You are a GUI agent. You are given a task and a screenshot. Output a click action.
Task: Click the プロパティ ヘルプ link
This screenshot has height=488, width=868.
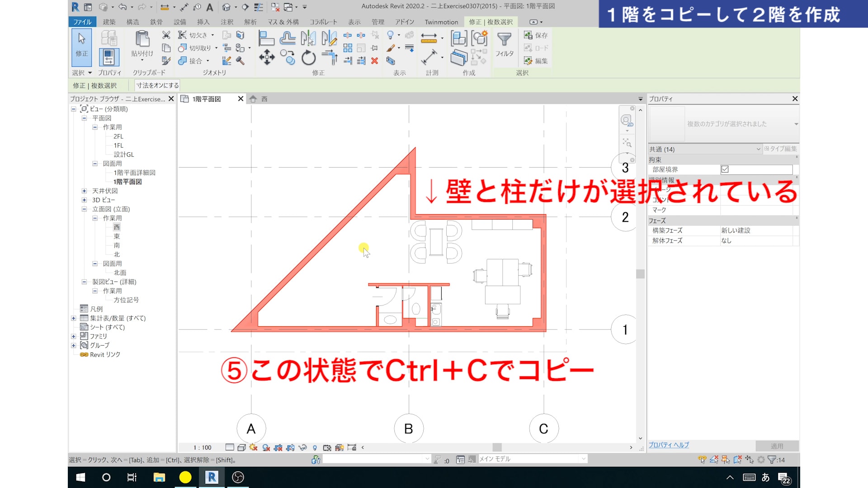pos(669,445)
